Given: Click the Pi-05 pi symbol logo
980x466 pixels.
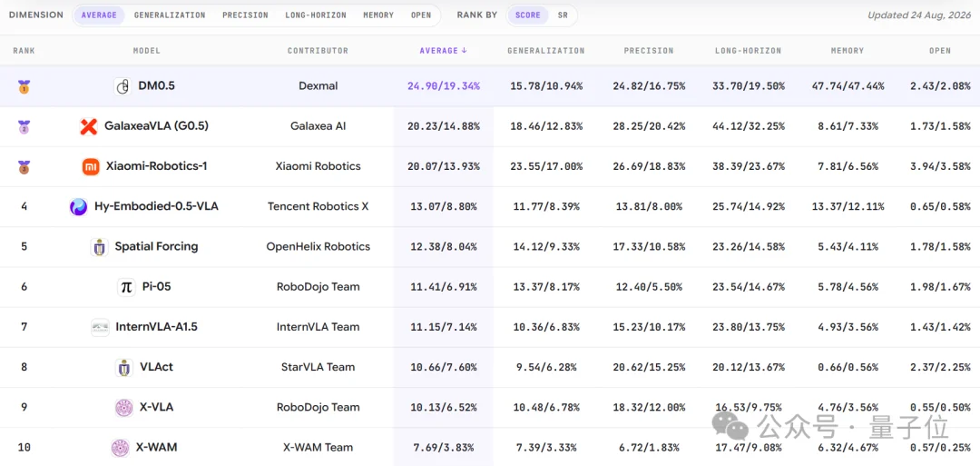Looking at the screenshot, I should (x=126, y=286).
